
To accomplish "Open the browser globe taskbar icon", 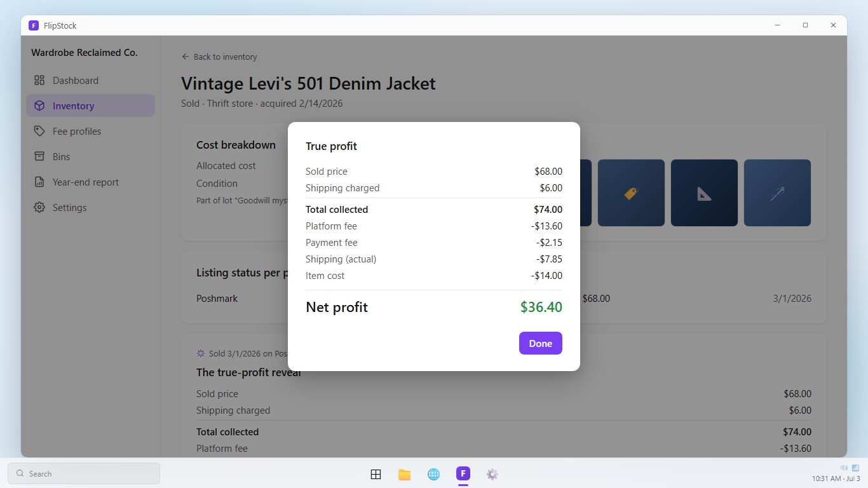I will pos(434,474).
